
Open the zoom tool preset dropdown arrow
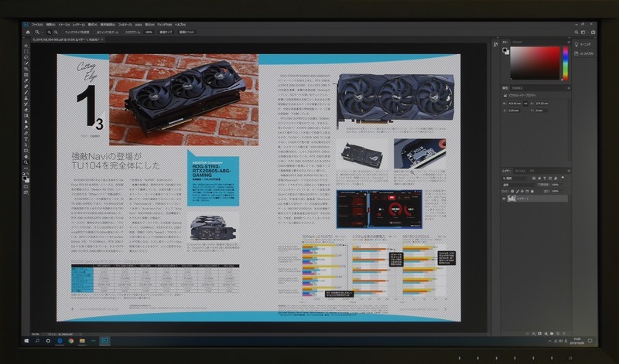coord(43,32)
